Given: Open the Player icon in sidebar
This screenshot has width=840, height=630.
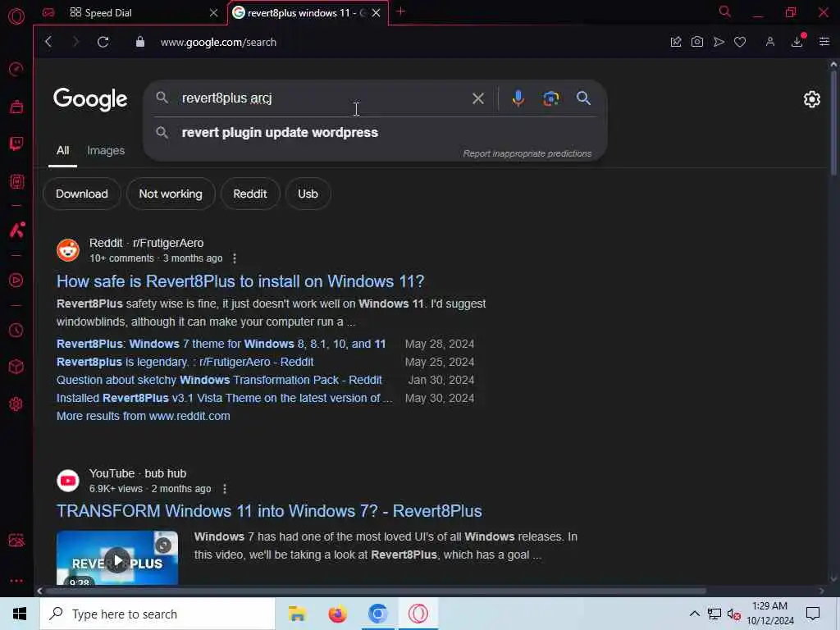Looking at the screenshot, I should 16,281.
